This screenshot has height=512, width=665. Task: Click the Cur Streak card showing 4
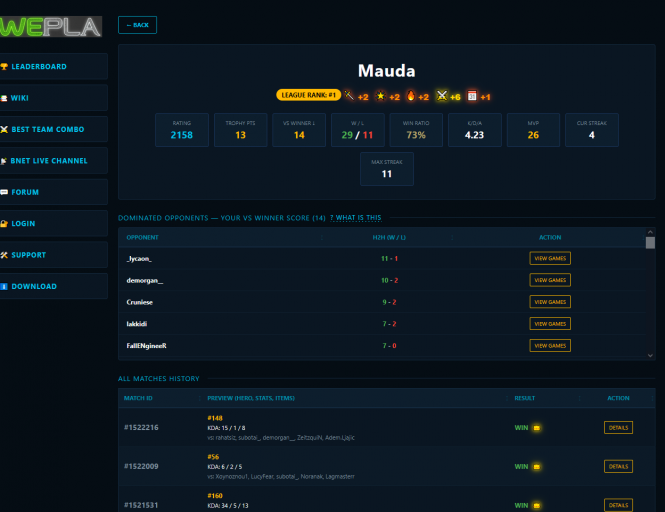[592, 130]
